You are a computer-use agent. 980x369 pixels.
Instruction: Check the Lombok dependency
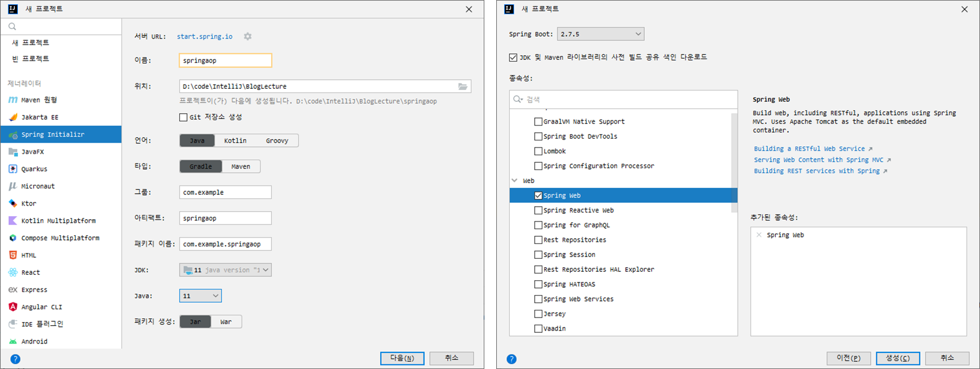click(x=538, y=151)
